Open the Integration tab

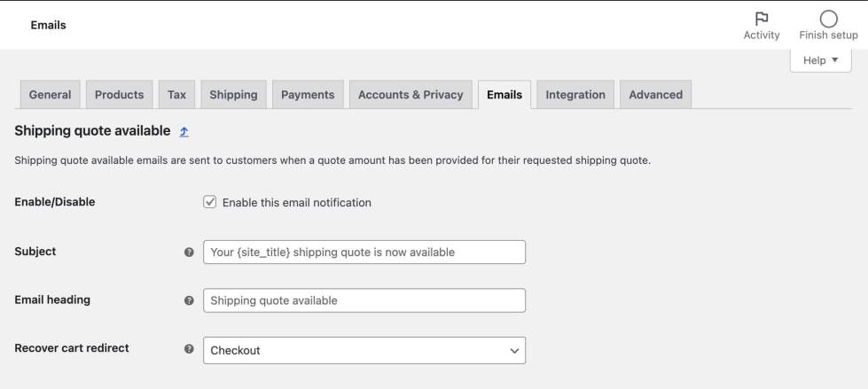point(575,95)
